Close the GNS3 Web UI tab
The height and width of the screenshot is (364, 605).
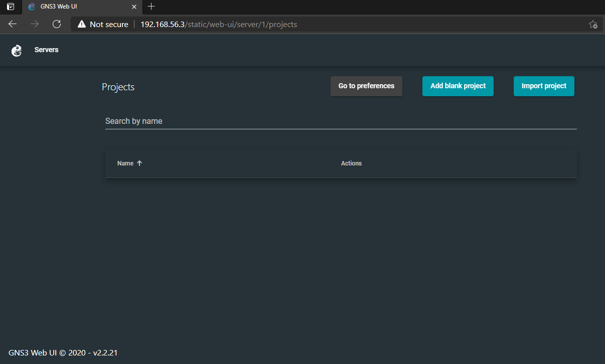pyautogui.click(x=134, y=7)
